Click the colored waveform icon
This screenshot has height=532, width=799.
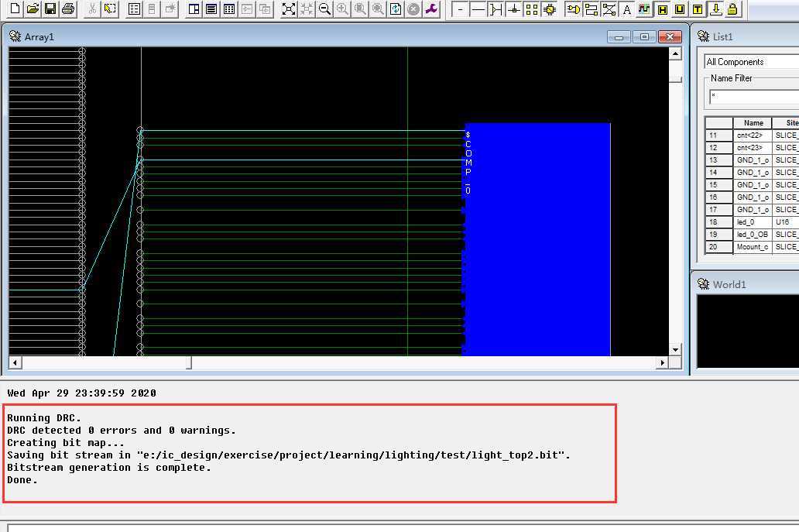[645, 9]
